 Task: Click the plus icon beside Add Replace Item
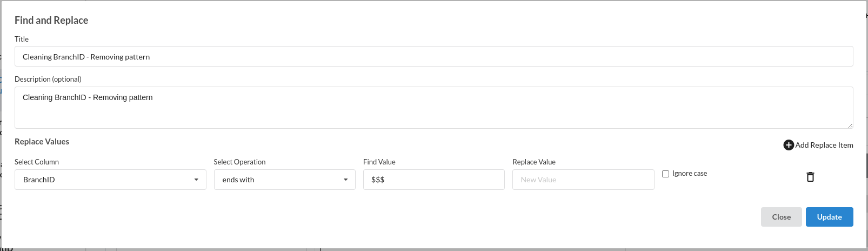point(789,145)
